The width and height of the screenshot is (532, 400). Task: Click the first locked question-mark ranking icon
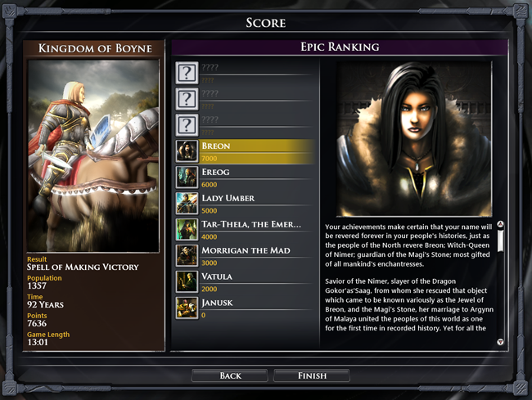tap(187, 73)
